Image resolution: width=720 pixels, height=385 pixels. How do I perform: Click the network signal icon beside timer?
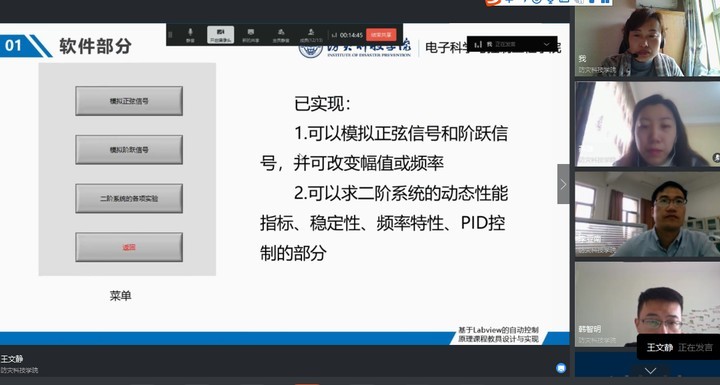coord(334,35)
